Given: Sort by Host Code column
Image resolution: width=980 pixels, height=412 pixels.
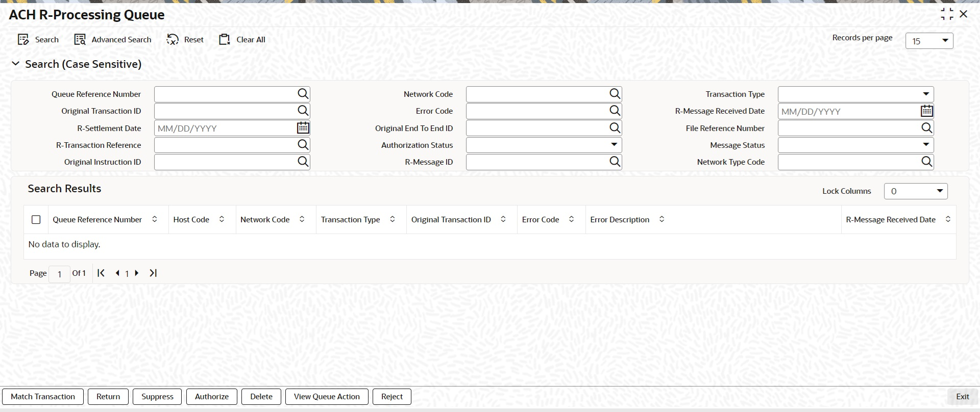Looking at the screenshot, I should [x=222, y=219].
